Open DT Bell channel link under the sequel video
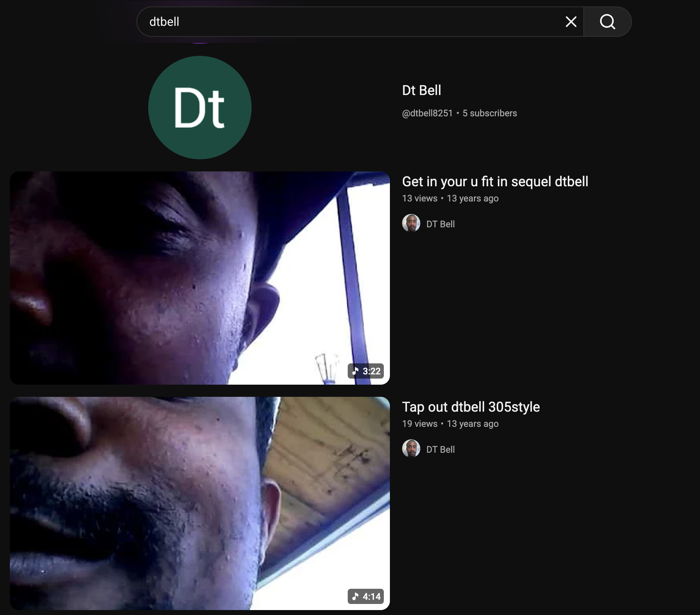Image resolution: width=700 pixels, height=615 pixels. pyautogui.click(x=440, y=224)
